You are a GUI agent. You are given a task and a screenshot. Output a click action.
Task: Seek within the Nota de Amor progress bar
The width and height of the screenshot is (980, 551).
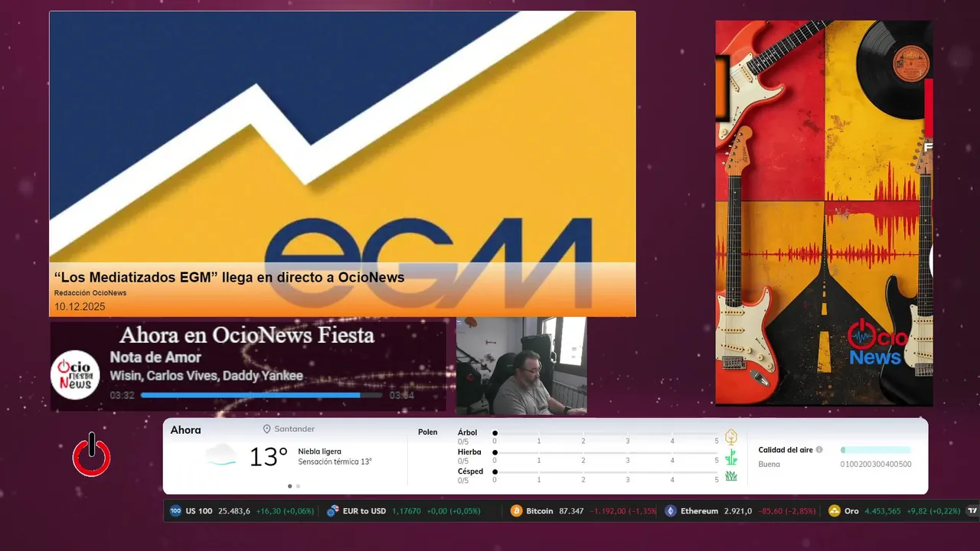pos(261,396)
